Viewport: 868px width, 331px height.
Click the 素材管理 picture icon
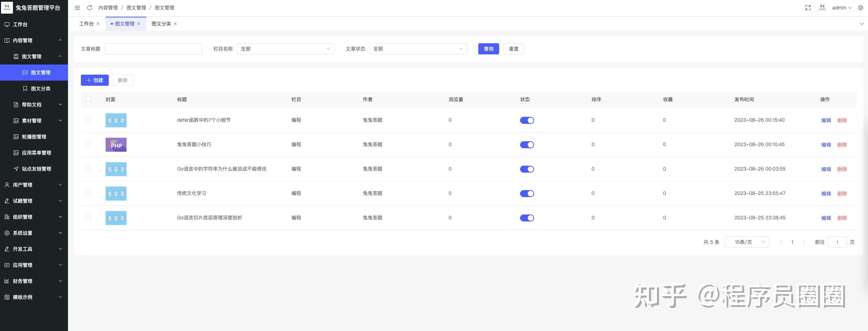coord(16,121)
